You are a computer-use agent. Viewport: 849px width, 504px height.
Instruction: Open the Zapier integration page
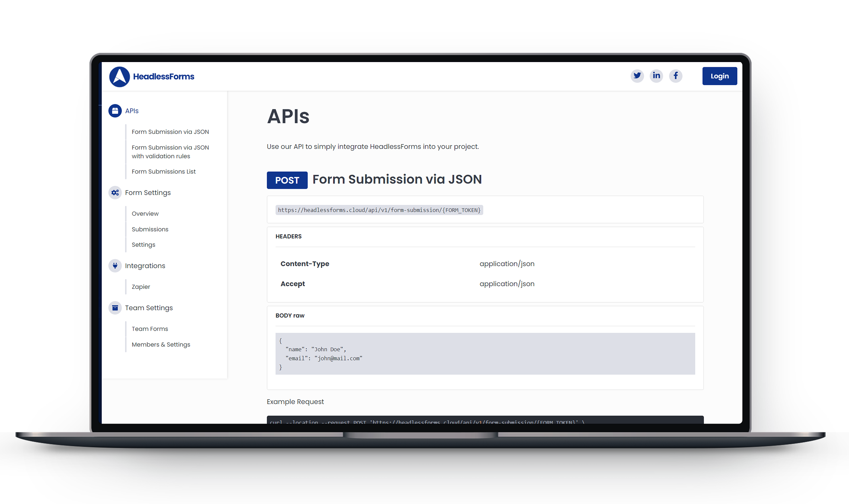[141, 287]
